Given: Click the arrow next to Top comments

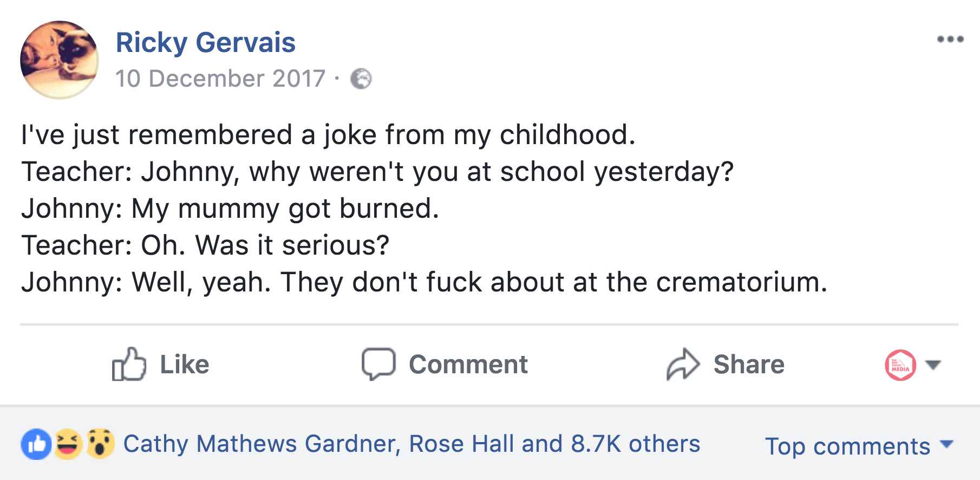Looking at the screenshot, I should [946, 445].
